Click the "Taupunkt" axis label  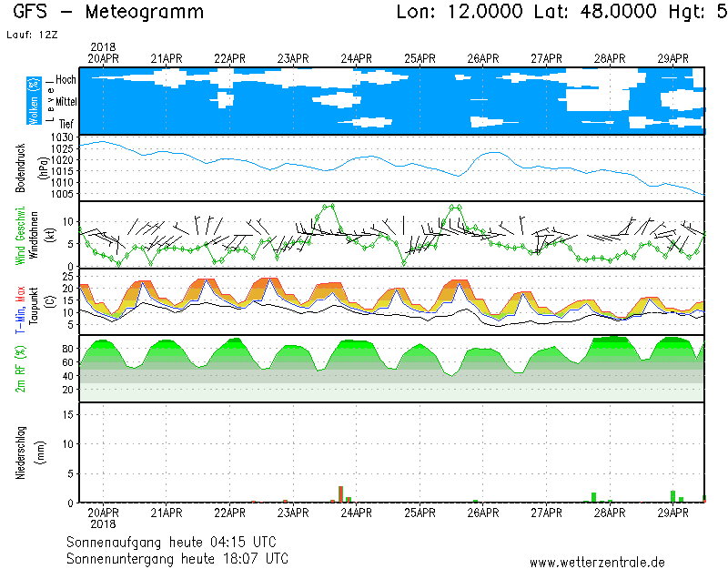pyautogui.click(x=34, y=306)
